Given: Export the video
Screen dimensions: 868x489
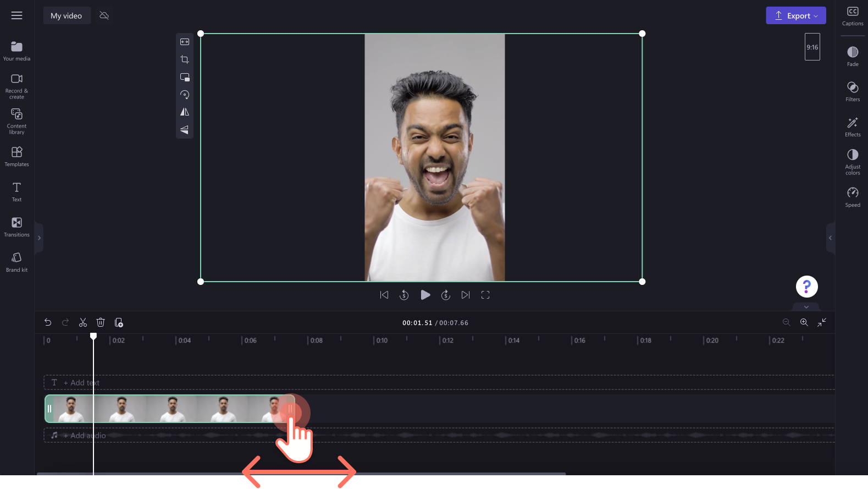Looking at the screenshot, I should 795,15.
